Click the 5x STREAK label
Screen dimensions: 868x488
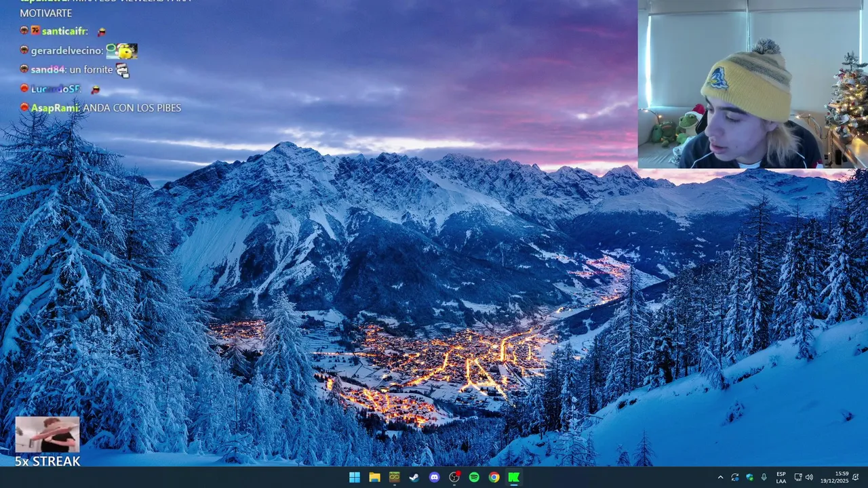pyautogui.click(x=47, y=462)
